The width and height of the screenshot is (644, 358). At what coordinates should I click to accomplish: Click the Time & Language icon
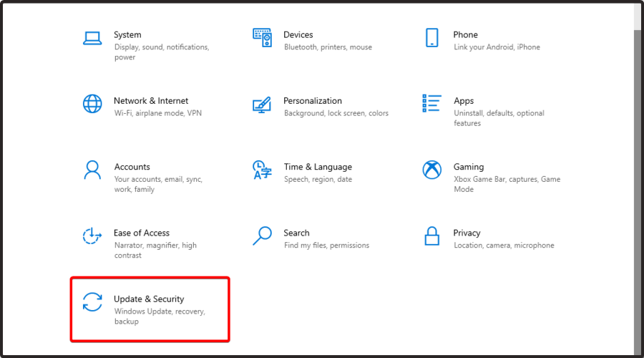tap(262, 170)
